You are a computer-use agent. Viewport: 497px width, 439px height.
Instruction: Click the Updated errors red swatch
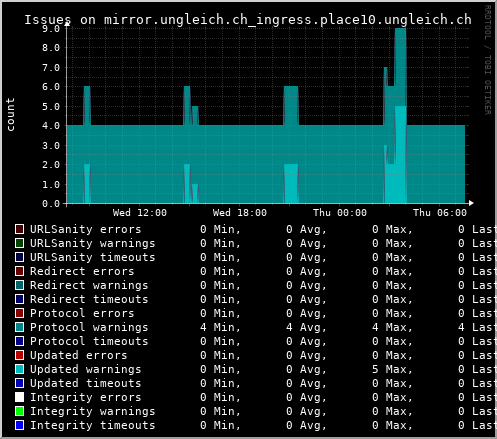point(20,355)
